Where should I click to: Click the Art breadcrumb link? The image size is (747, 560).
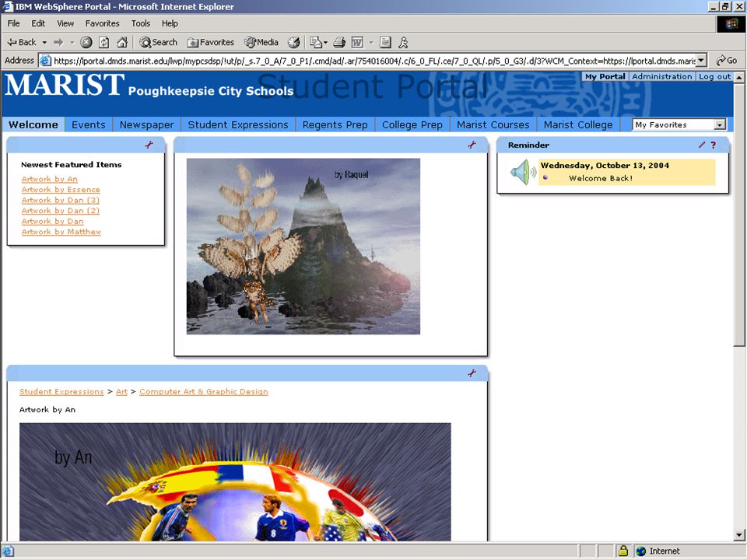coord(121,391)
